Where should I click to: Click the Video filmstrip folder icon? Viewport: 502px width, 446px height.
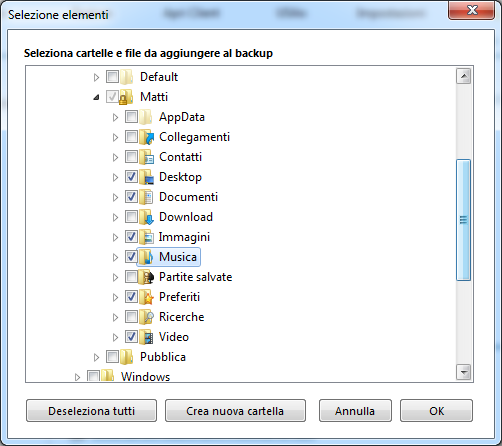click(146, 337)
